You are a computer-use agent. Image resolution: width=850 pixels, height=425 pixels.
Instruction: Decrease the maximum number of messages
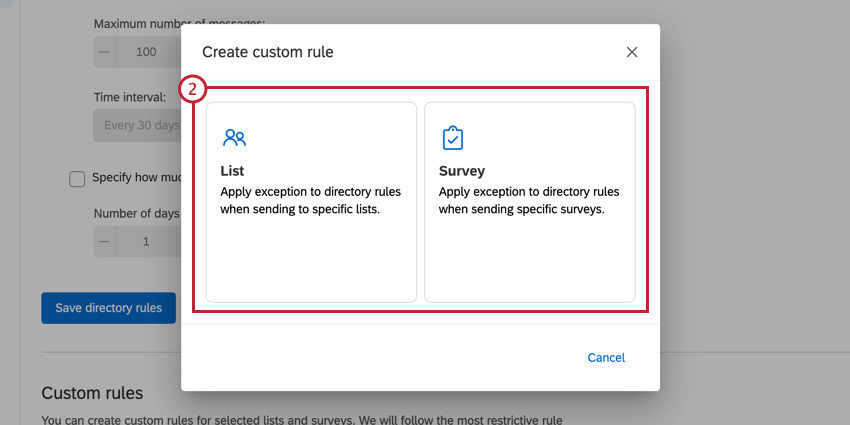(x=105, y=52)
